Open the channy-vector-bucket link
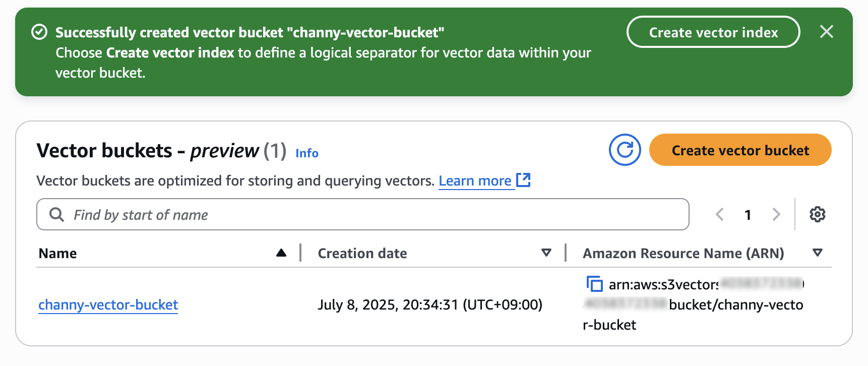Viewport: 868px width, 366px height. pos(108,304)
